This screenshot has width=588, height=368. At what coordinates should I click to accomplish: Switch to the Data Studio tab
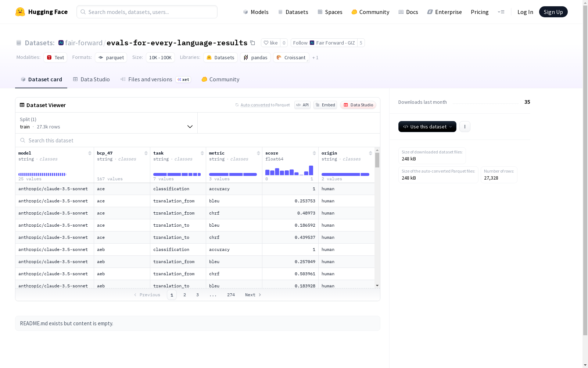tap(91, 79)
